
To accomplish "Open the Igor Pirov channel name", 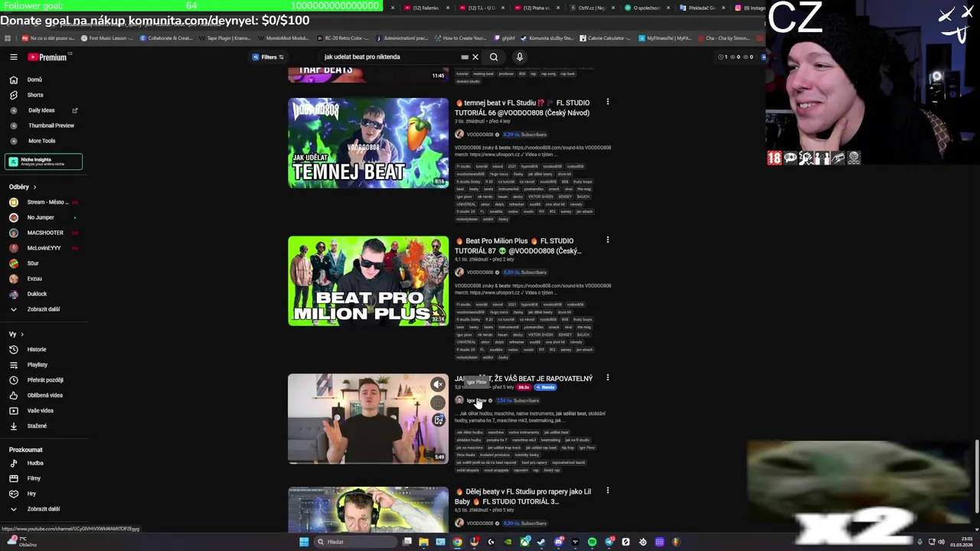I will click(x=476, y=401).
